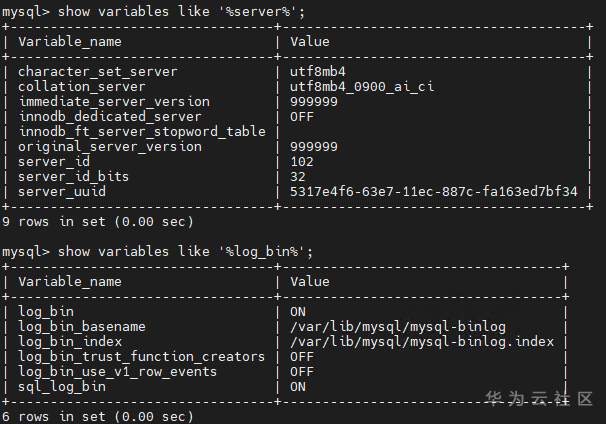Click the utf8mb4_0900_ai_ci collation value
This screenshot has height=424, width=606.
point(360,87)
